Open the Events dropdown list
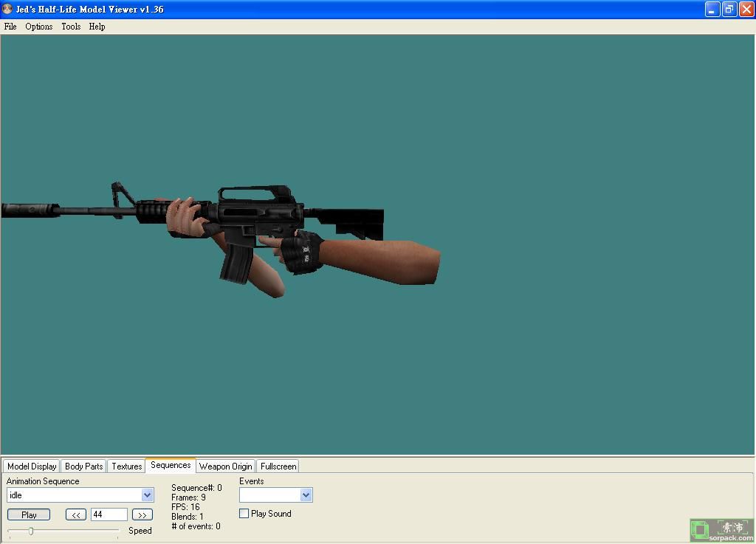The height and width of the screenshot is (544, 756). click(306, 495)
